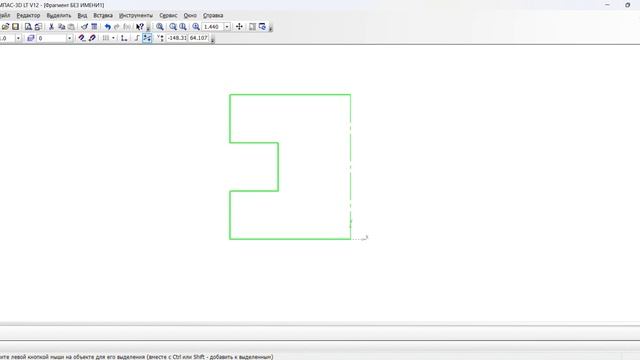Image resolution: width=640 pixels, height=360 pixels.
Task: Click the f(x) functions icon
Action: [127, 27]
